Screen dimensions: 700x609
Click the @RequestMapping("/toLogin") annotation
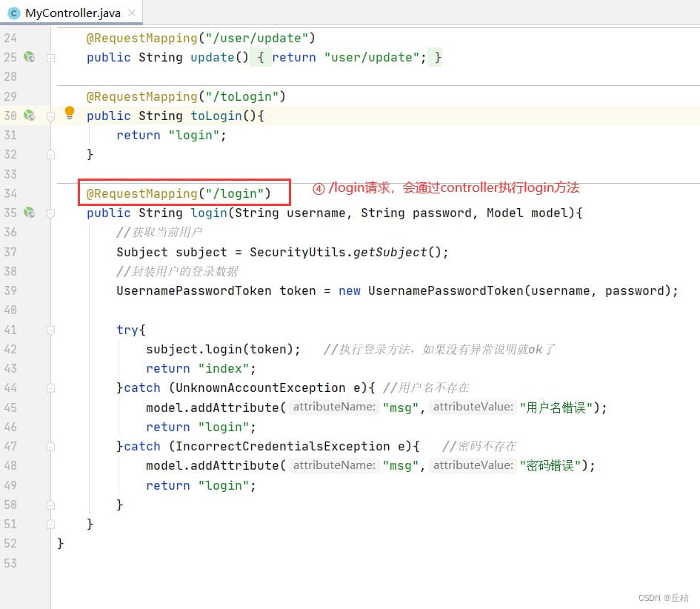(186, 96)
